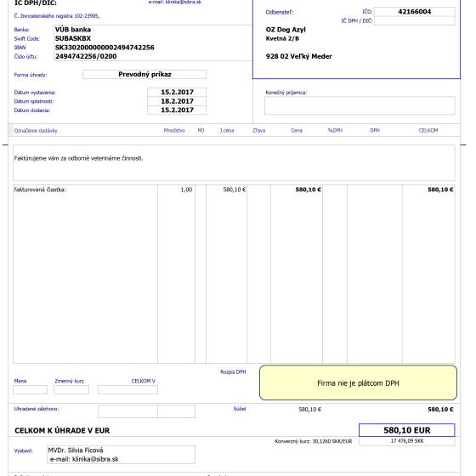476x476 pixels.
Task: Click the empty IČ DPH / DIČ field
Action: pyautogui.click(x=415, y=20)
